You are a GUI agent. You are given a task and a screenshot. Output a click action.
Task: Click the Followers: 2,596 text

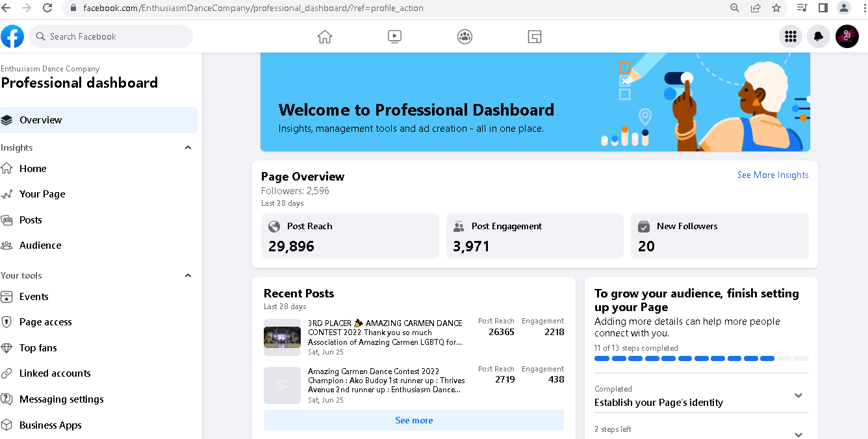[x=295, y=191]
